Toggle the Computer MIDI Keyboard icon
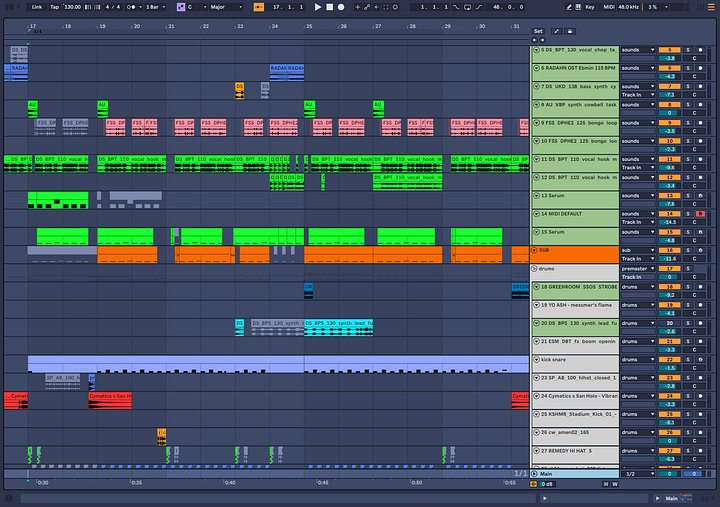The image size is (720, 507). tap(578, 7)
